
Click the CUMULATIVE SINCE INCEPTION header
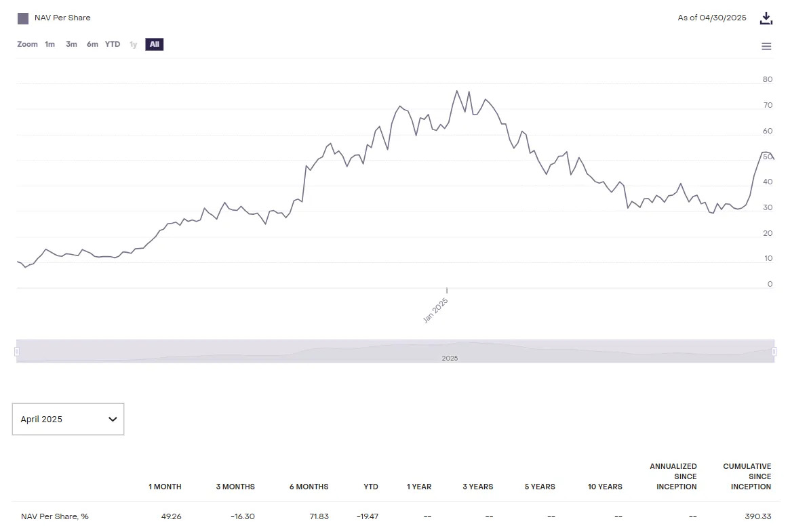747,476
